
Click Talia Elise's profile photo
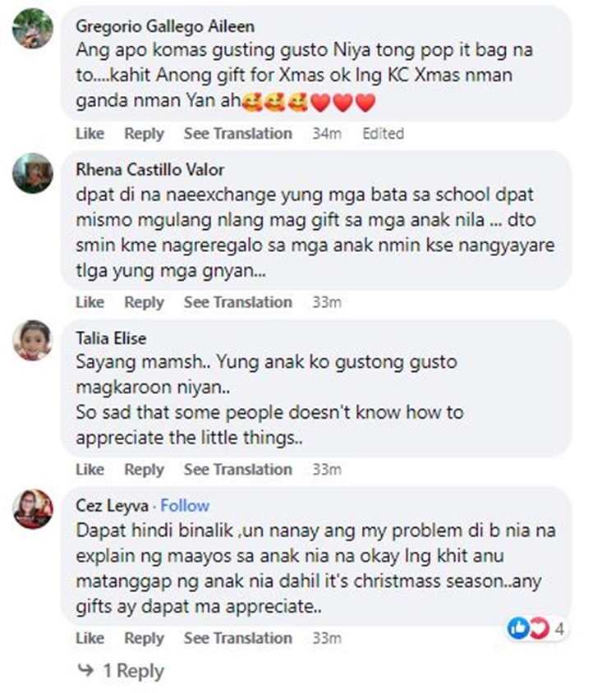(x=33, y=340)
